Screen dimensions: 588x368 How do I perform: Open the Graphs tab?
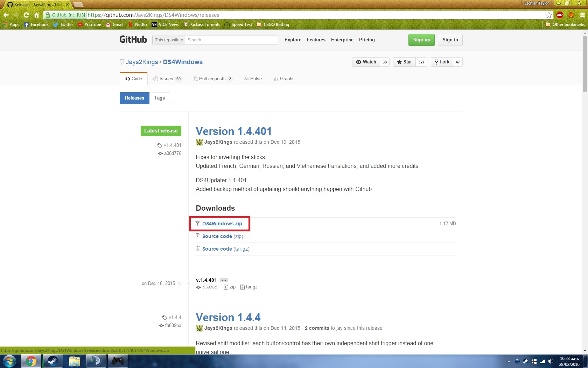pyautogui.click(x=283, y=79)
